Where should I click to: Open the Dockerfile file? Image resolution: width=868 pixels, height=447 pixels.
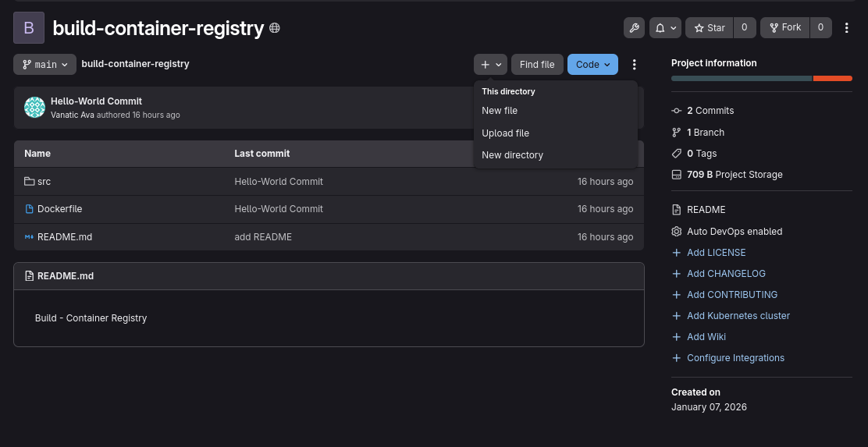point(60,209)
